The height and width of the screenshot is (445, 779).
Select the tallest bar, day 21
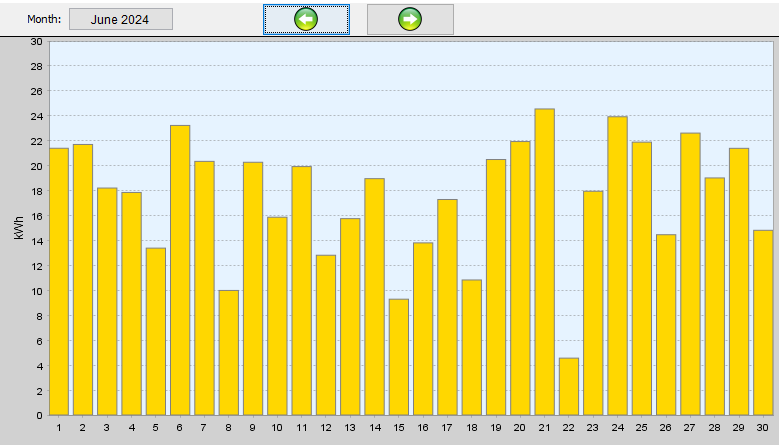point(545,262)
